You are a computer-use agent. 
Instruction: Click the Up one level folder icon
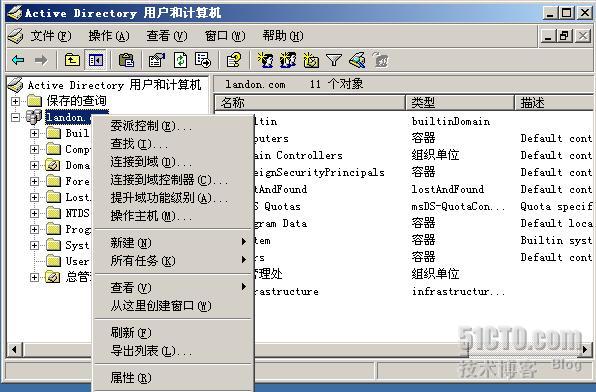click(x=72, y=60)
